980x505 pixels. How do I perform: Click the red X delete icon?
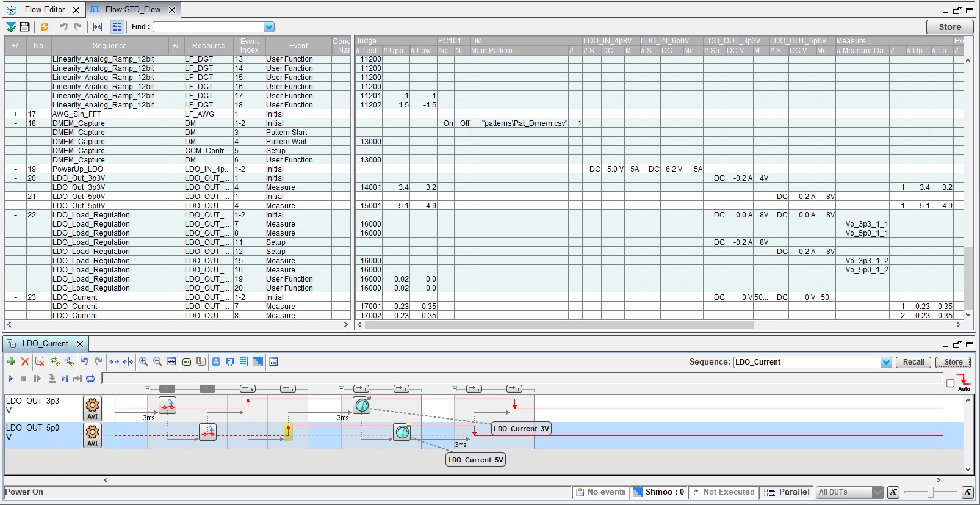click(x=25, y=361)
